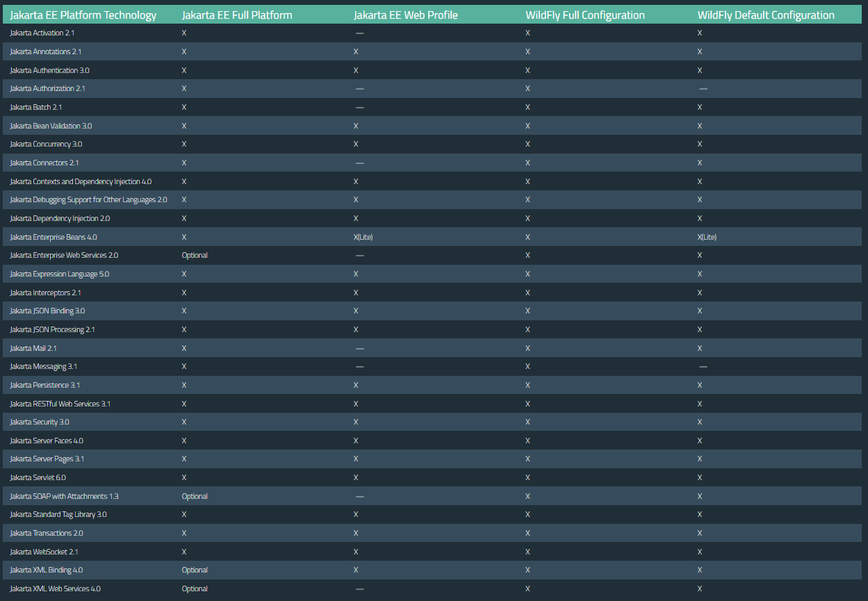Click the 'WildFly Full Configuration' column header
Screen dimensions: 868x601
coord(585,15)
